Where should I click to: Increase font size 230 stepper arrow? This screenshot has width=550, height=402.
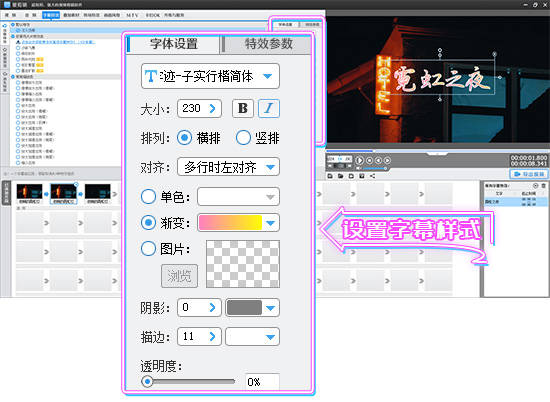click(212, 108)
